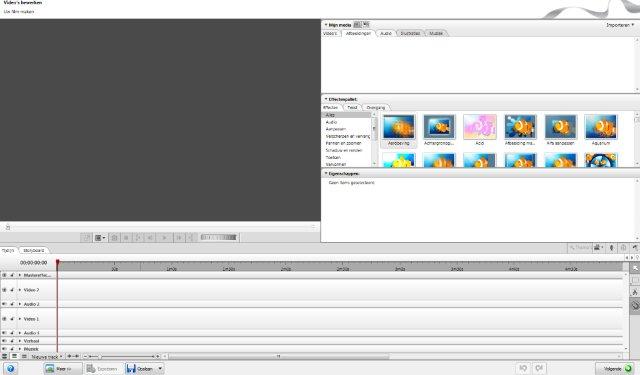Click the timeline zoom slider handle
This screenshot has width=640, height=375.
point(100,357)
